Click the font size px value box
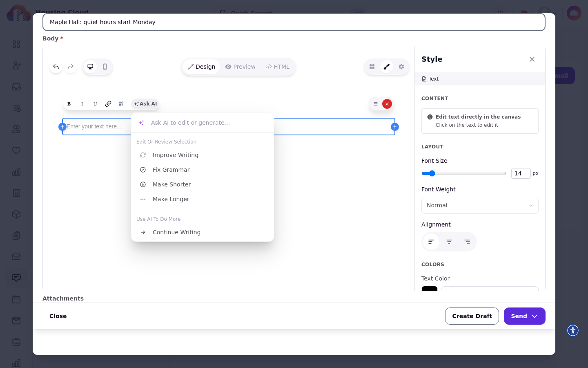The height and width of the screenshot is (368, 588). [521, 173]
